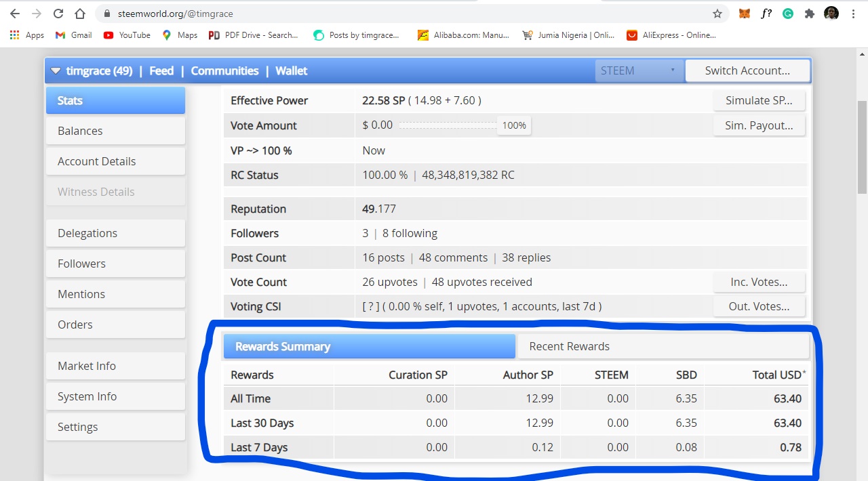868x481 pixels.
Task: Click the 16 posts count text
Action: [x=383, y=257]
